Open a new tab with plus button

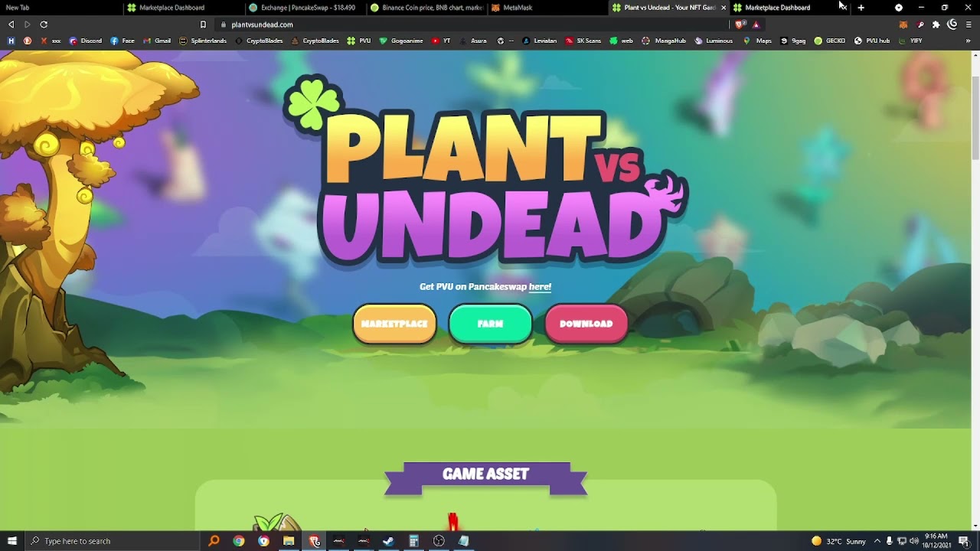coord(861,8)
